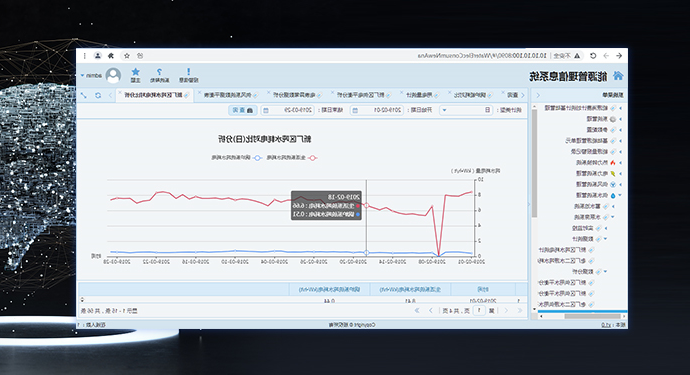Open 基础能源管理单元 in the sidebar tree
This screenshot has width=690, height=375.
587,141
